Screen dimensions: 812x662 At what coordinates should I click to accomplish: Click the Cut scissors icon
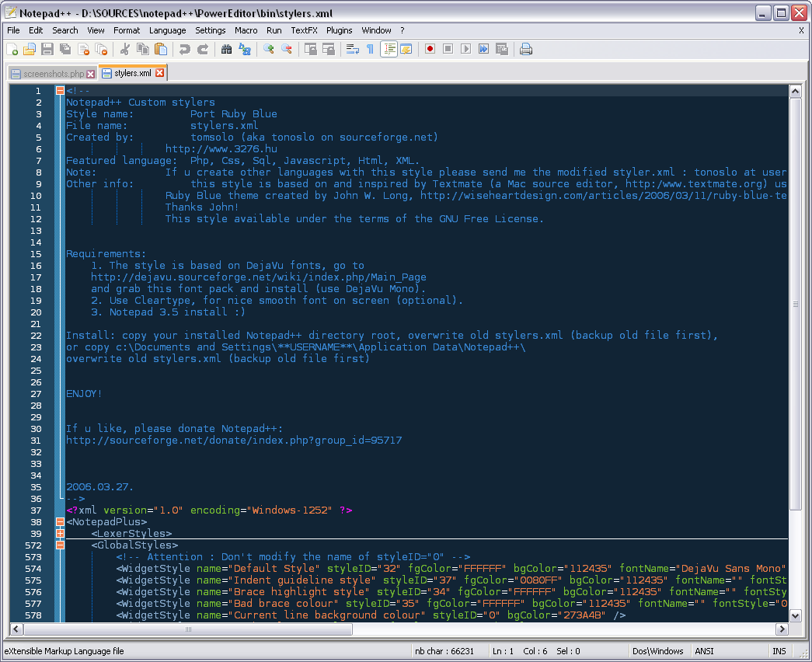124,49
